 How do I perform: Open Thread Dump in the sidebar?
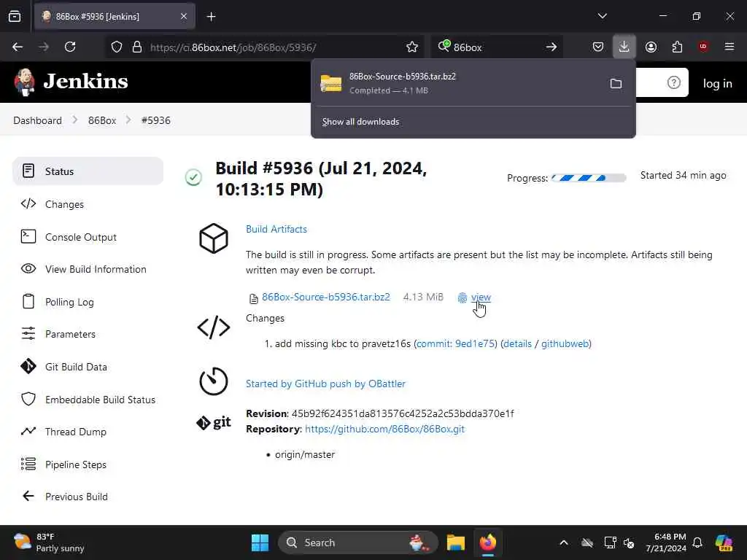(88, 432)
